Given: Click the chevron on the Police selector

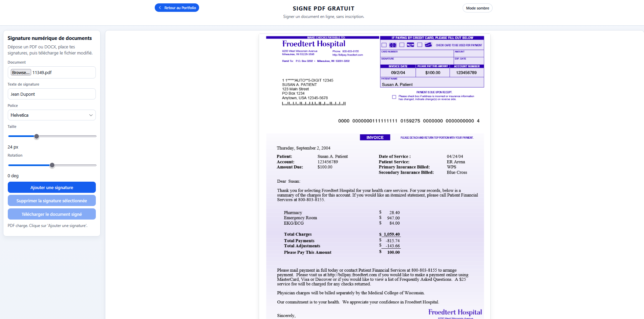Looking at the screenshot, I should click(91, 115).
